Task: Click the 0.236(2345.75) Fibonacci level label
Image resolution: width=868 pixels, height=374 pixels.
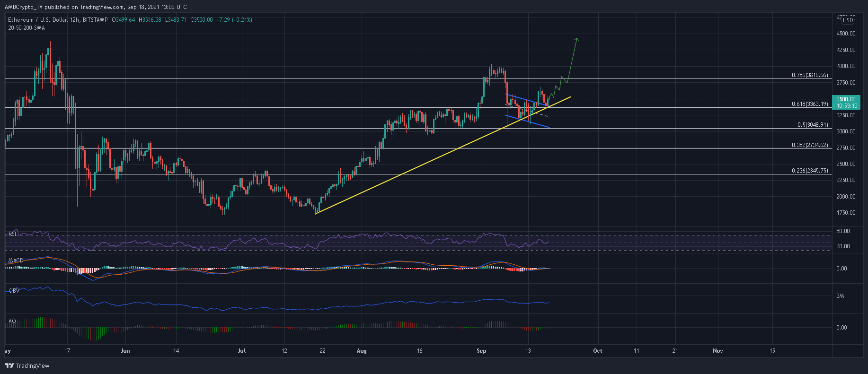Action: 810,171
